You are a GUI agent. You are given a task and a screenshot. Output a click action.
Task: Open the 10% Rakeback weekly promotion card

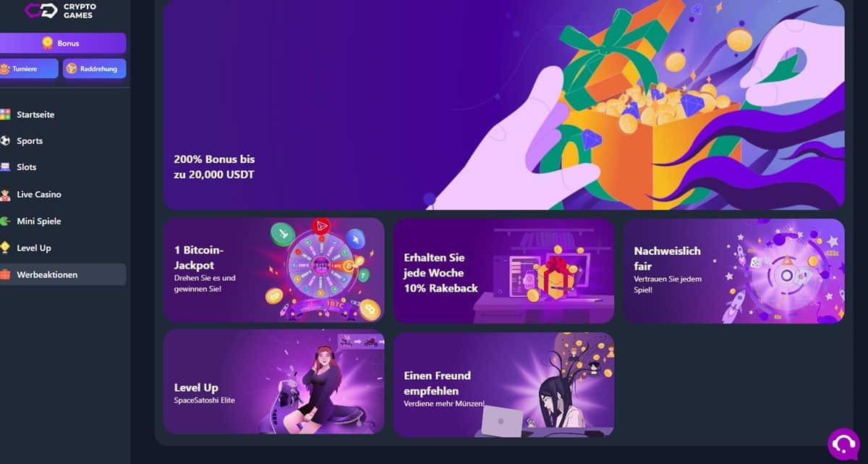point(503,271)
